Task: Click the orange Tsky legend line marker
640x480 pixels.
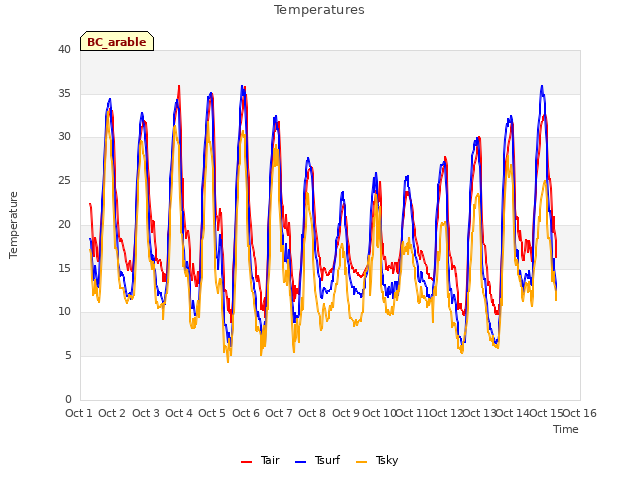Action: [x=361, y=462]
